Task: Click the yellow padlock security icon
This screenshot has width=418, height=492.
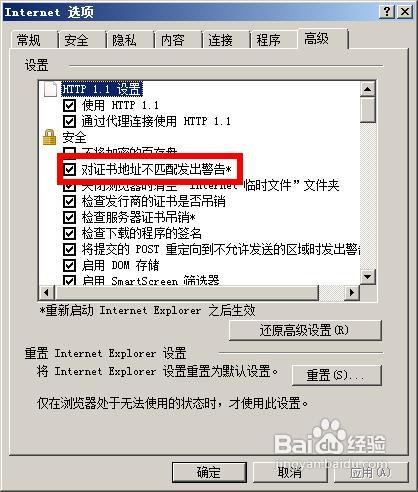Action: [50, 137]
